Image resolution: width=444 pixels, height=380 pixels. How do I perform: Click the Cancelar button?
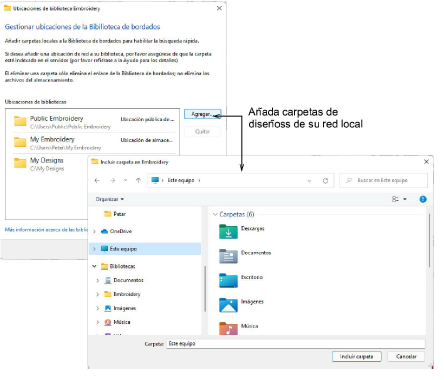click(406, 357)
